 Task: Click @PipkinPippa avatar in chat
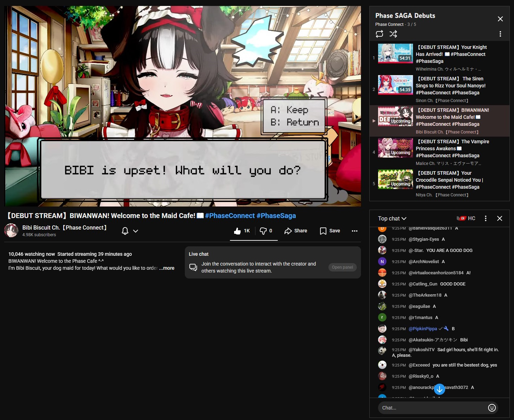click(382, 328)
